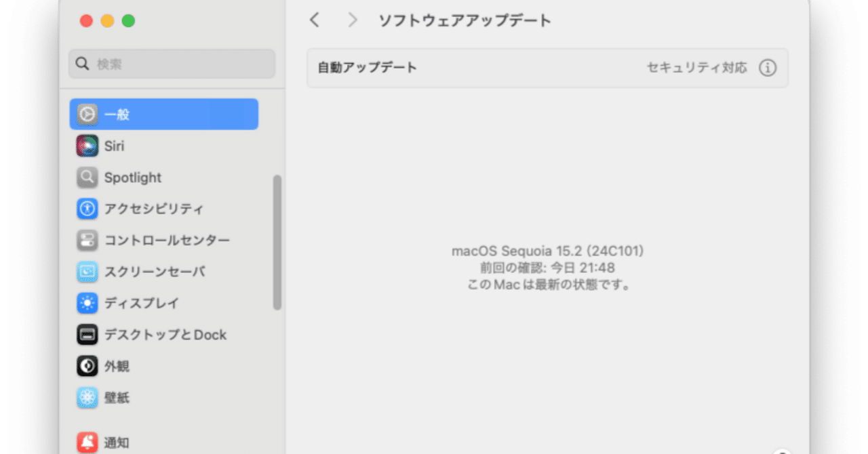The width and height of the screenshot is (868, 454).
Task: Navigate back with the left chevron arrow
Action: [x=314, y=20]
